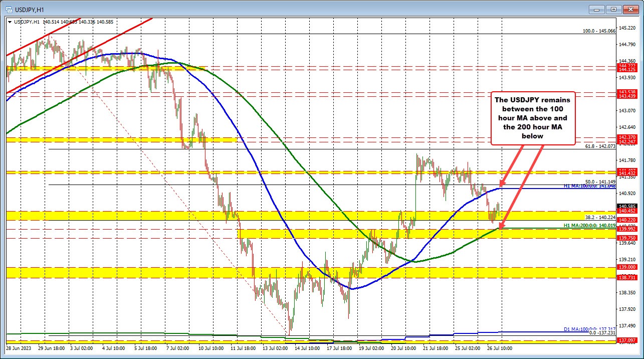Restore the USDJPY chart window size
The height and width of the screenshot is (359, 644).
coord(613,9)
